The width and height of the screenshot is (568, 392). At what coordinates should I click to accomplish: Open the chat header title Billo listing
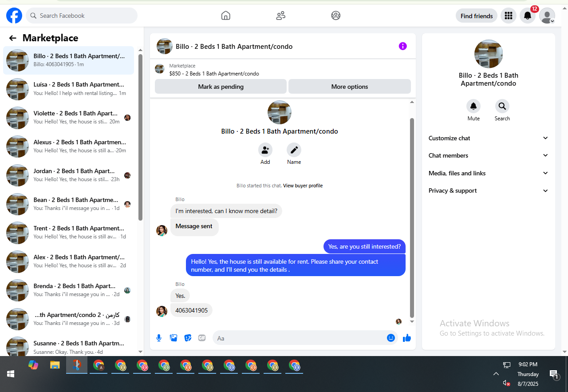click(x=234, y=47)
